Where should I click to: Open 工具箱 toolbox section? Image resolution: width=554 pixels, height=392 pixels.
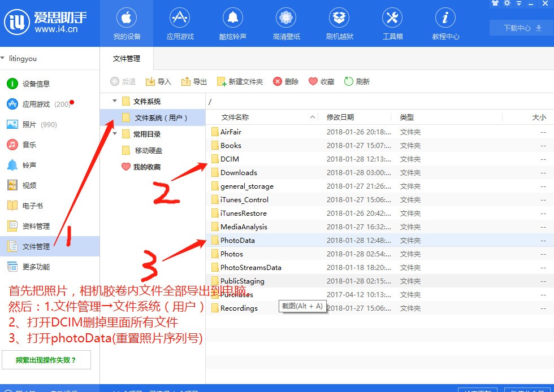[x=392, y=24]
